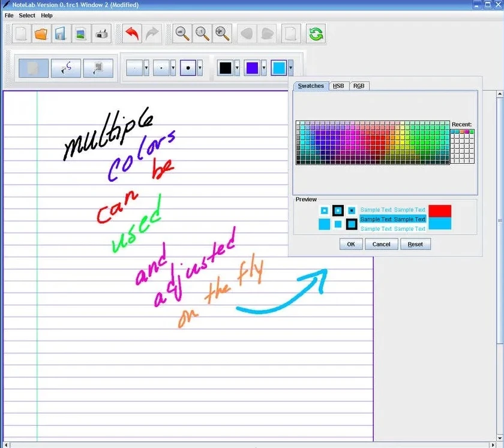Activate the highlighted pen drawing mode button

(x=34, y=68)
